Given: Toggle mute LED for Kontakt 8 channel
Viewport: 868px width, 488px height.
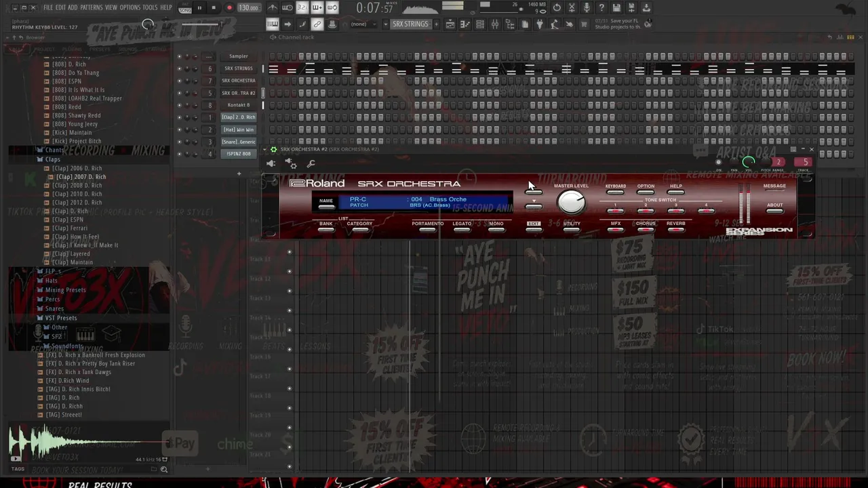Looking at the screenshot, I should pos(180,105).
